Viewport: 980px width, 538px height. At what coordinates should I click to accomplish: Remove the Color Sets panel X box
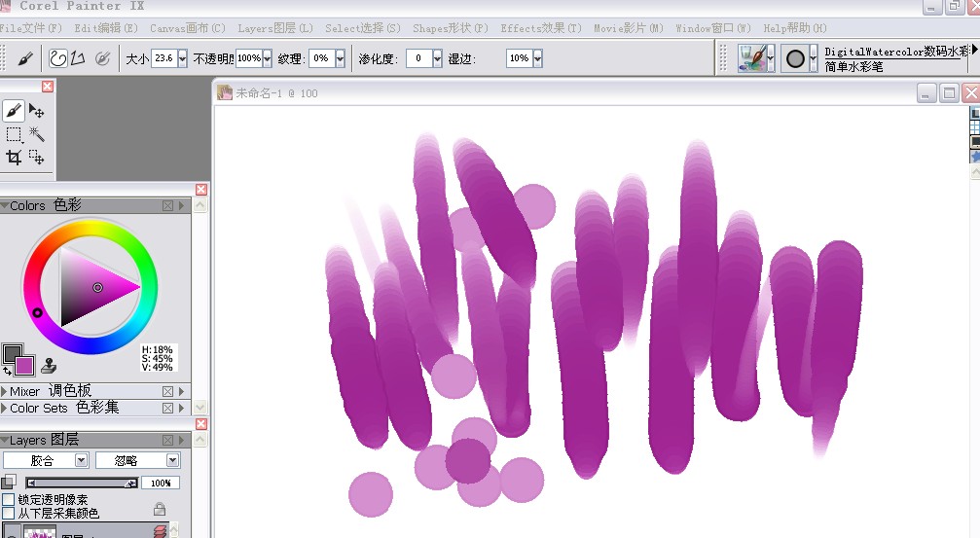[x=167, y=408]
